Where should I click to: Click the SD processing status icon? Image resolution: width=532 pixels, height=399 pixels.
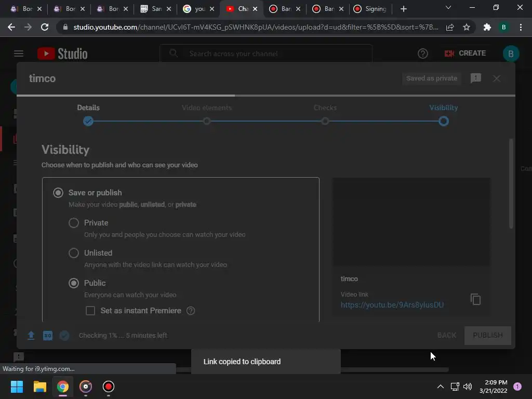pos(48,336)
